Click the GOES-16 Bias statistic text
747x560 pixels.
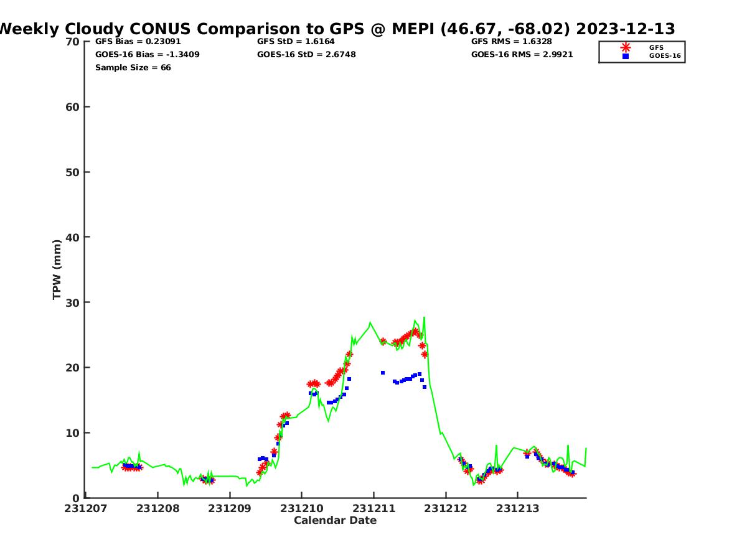(x=148, y=55)
